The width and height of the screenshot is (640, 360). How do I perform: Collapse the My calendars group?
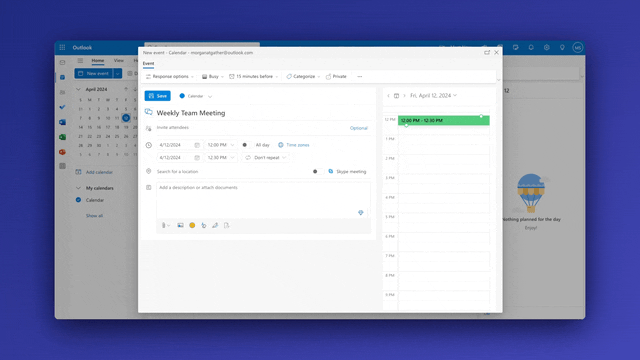tap(78, 188)
